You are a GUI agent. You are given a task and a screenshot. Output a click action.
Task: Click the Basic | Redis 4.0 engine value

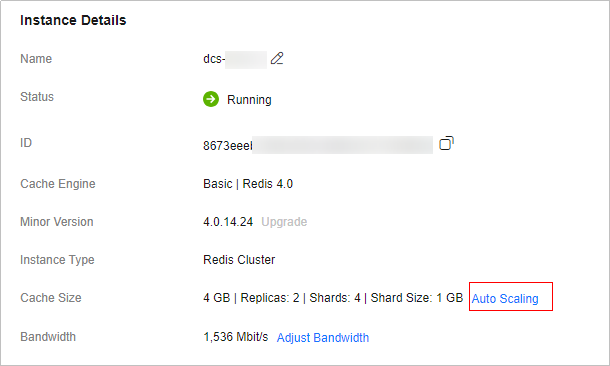pos(248,184)
